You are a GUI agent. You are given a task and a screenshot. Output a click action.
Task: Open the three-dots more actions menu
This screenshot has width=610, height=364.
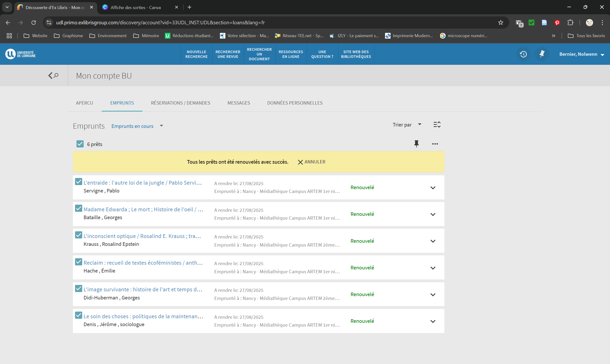[x=435, y=144]
